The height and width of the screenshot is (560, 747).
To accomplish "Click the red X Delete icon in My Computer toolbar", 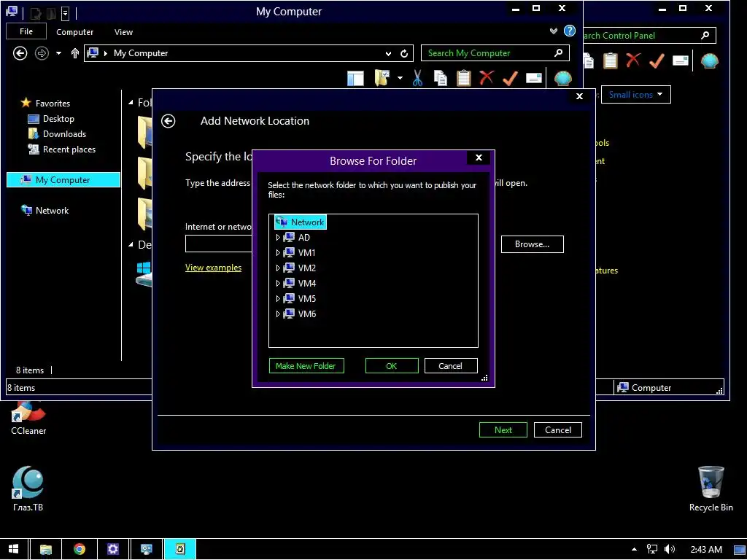I will click(487, 77).
